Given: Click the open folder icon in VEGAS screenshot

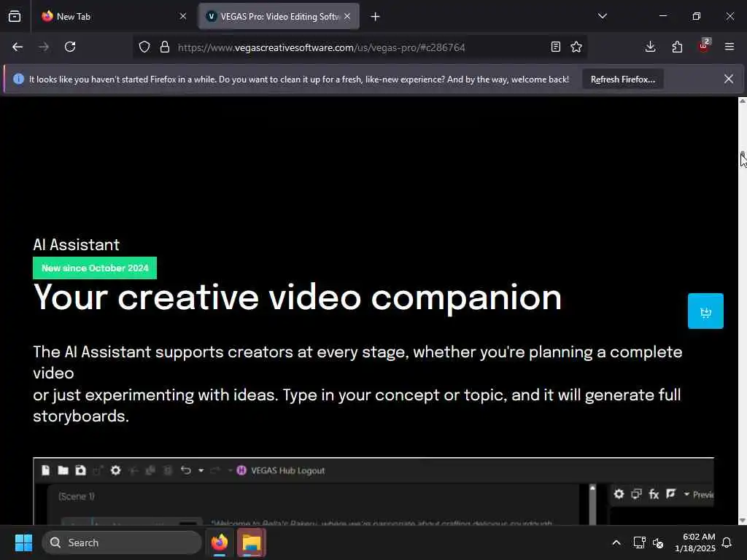Looking at the screenshot, I should pyautogui.click(x=63, y=470).
